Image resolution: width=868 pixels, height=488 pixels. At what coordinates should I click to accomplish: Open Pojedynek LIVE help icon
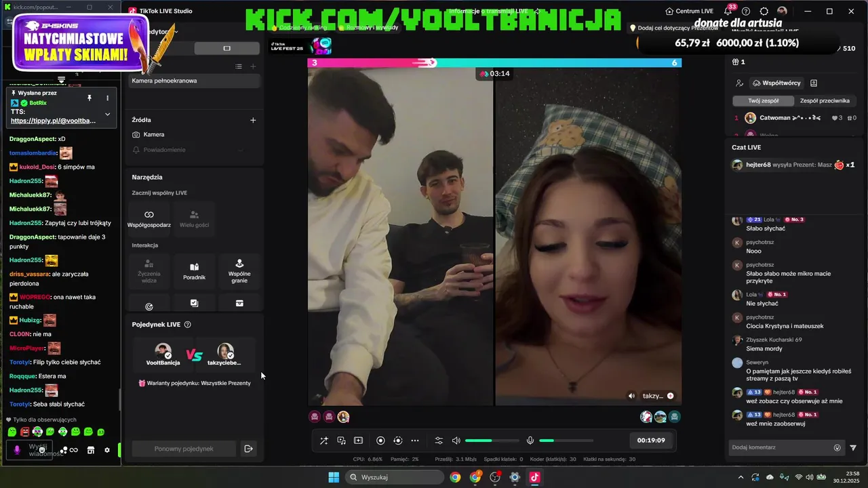(x=188, y=325)
